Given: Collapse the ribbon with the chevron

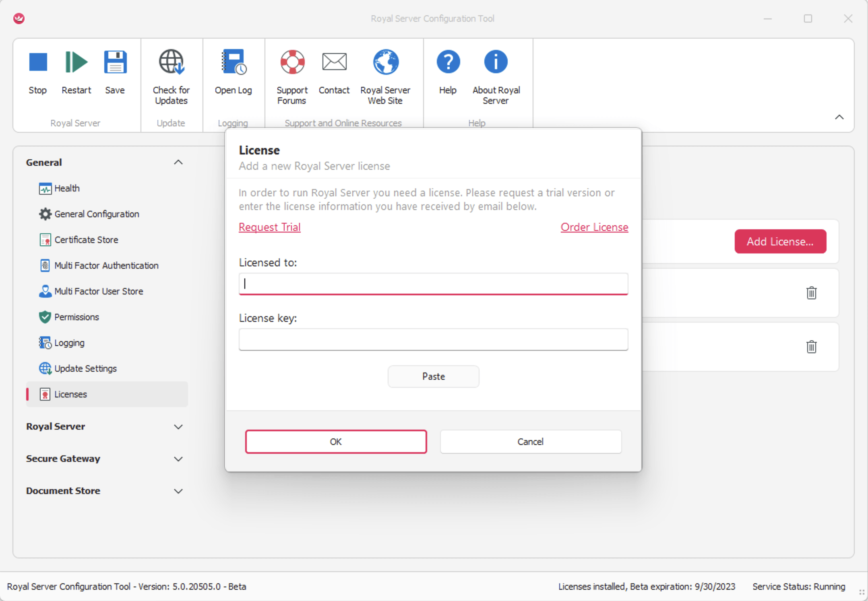Looking at the screenshot, I should [x=839, y=117].
